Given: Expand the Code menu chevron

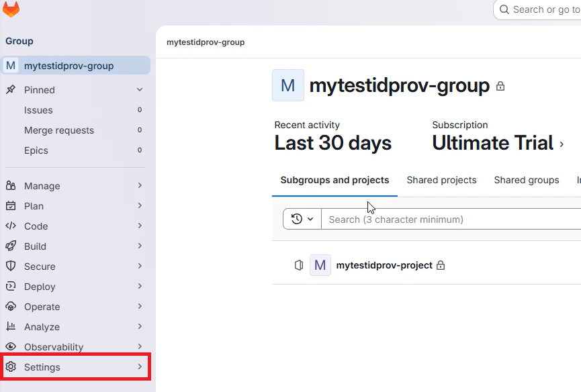Looking at the screenshot, I should 140,226.
